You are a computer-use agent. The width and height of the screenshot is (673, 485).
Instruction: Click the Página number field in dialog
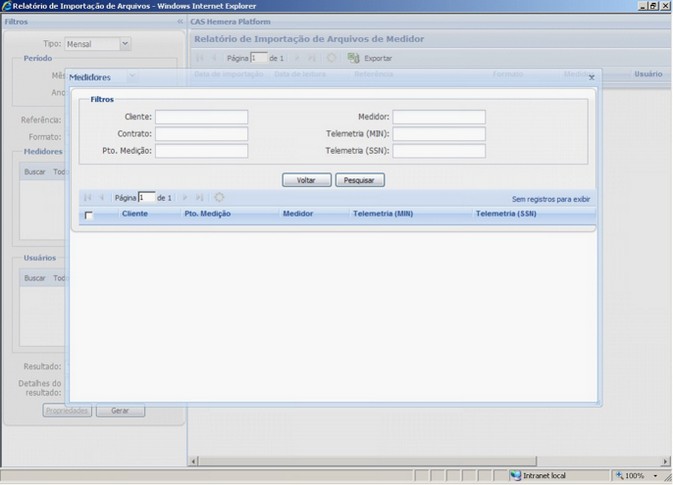[x=147, y=198]
